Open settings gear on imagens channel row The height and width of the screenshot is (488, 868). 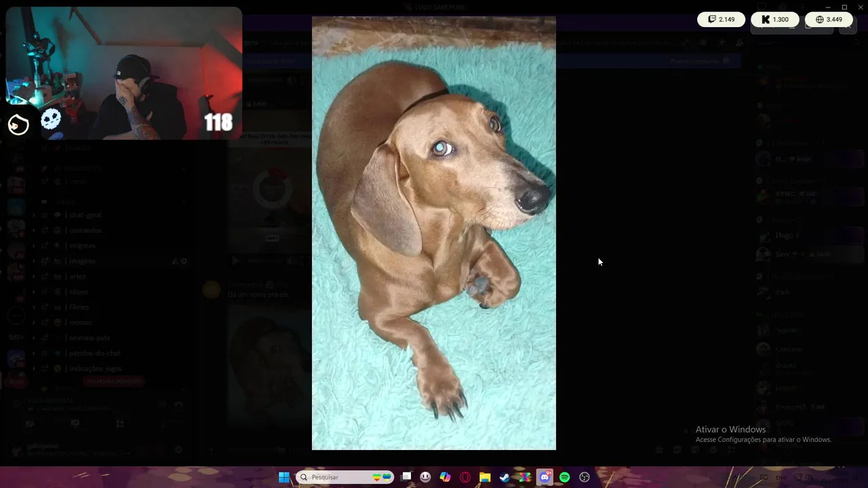(x=184, y=261)
